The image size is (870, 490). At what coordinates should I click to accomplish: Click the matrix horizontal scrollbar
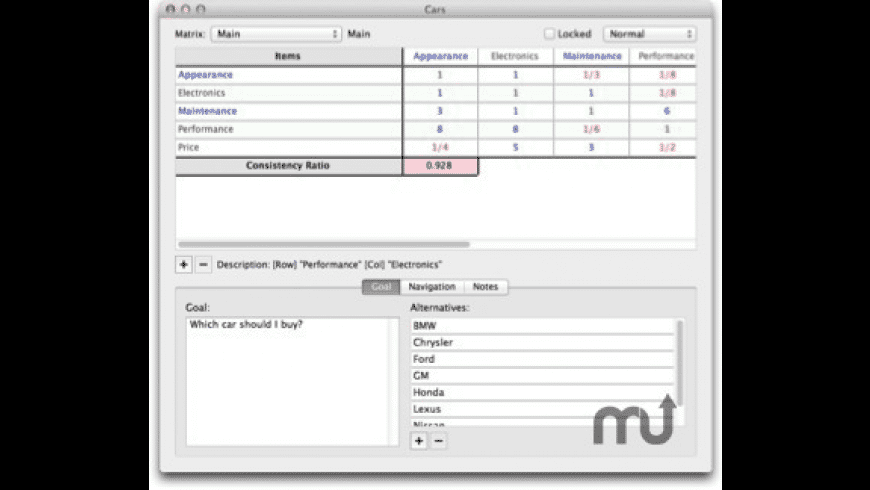(x=324, y=244)
